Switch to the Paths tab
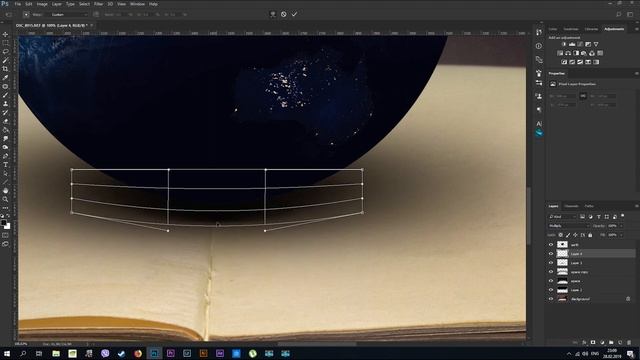The width and height of the screenshot is (640, 360). tap(589, 206)
